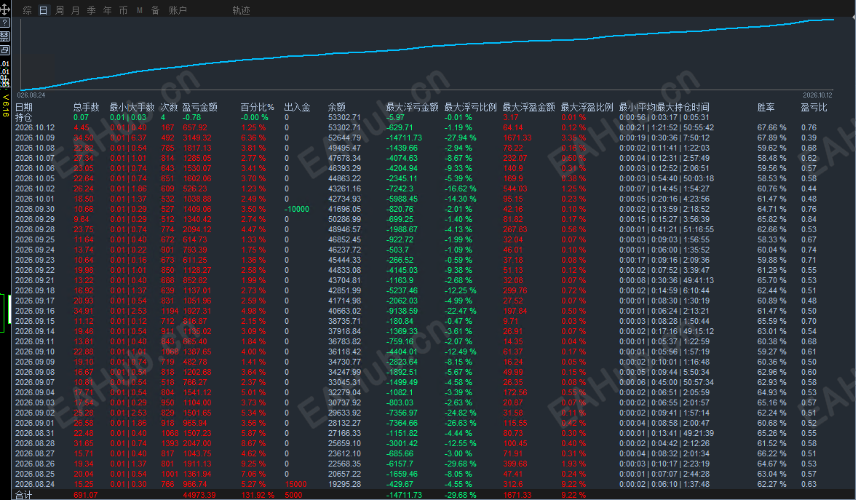Click the 最大浮亏比例 column header
This screenshot has height=500, width=856.
(x=471, y=107)
